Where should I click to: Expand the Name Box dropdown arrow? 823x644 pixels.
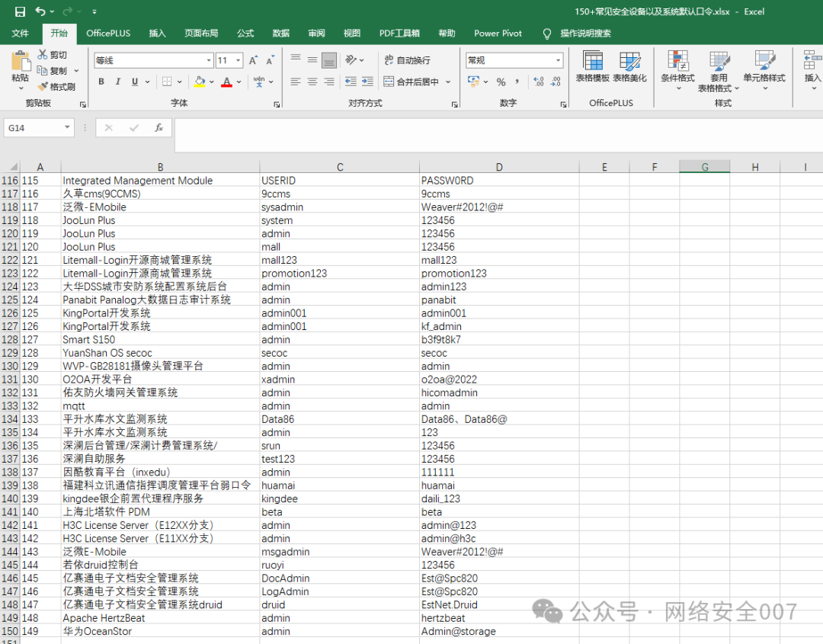(x=67, y=127)
